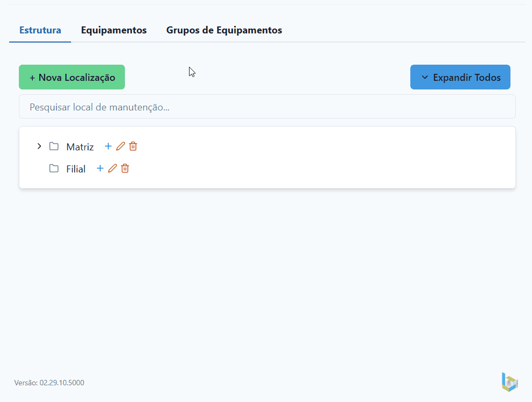The height and width of the screenshot is (402, 532).
Task: Click the folder icon next to Matriz
Action: click(x=54, y=146)
